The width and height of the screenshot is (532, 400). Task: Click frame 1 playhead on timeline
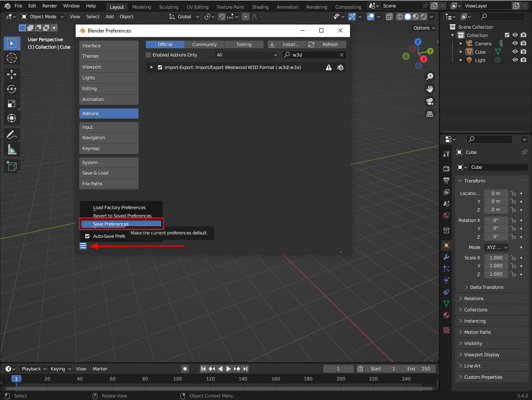pyautogui.click(x=16, y=379)
